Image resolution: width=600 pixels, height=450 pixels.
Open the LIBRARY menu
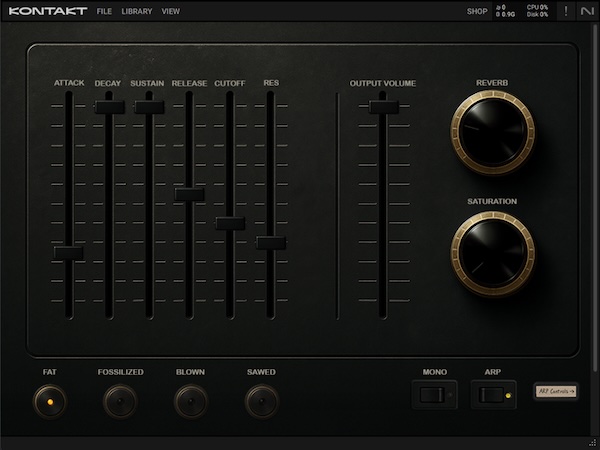[137, 11]
